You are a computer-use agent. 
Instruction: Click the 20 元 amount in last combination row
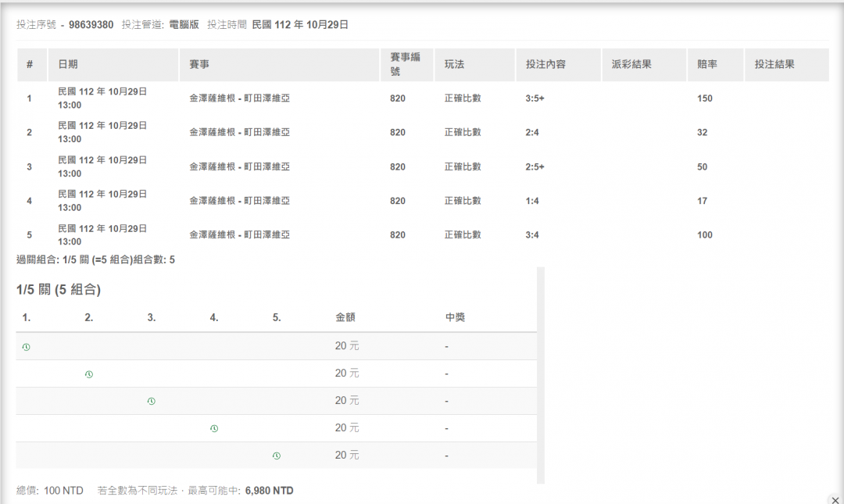click(x=347, y=456)
